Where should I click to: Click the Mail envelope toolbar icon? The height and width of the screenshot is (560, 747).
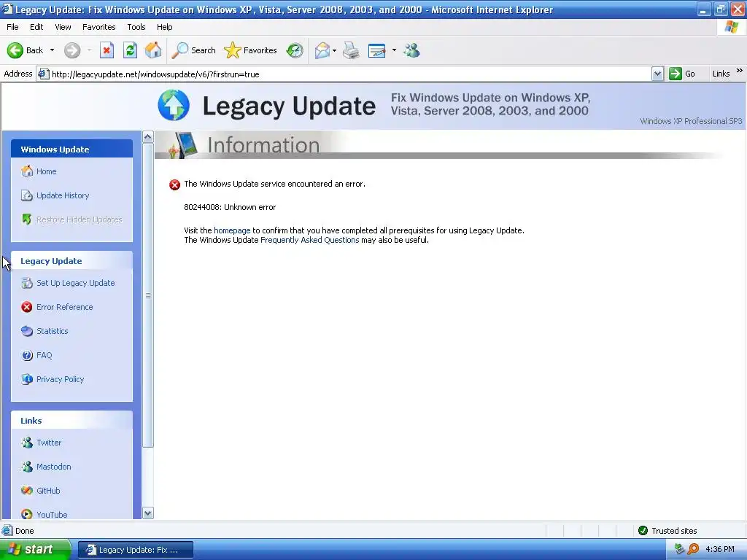322,50
